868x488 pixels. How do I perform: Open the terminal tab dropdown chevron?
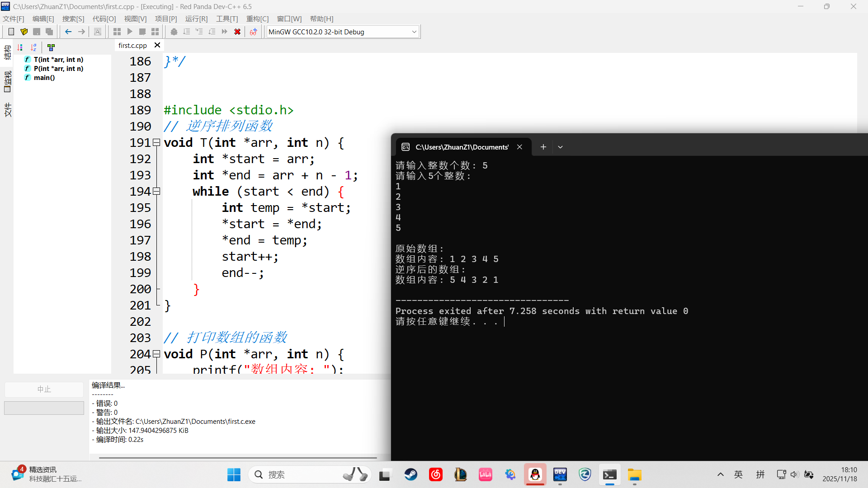click(x=560, y=147)
